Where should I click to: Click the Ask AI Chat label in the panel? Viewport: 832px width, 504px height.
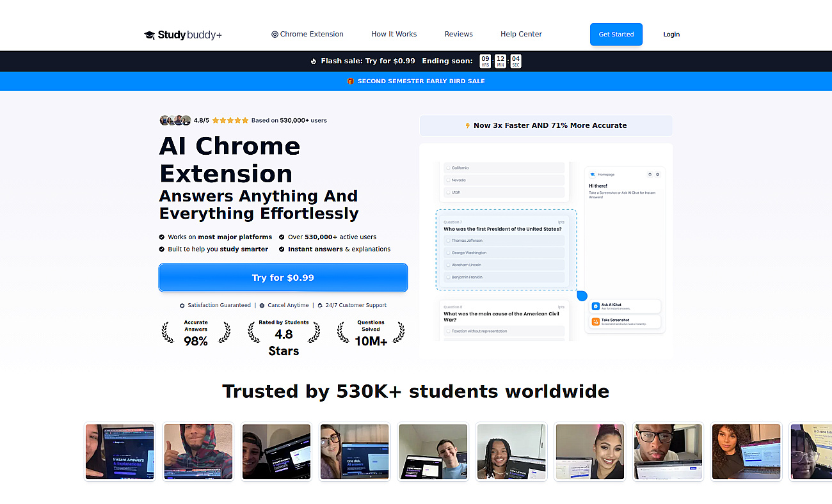tap(611, 304)
